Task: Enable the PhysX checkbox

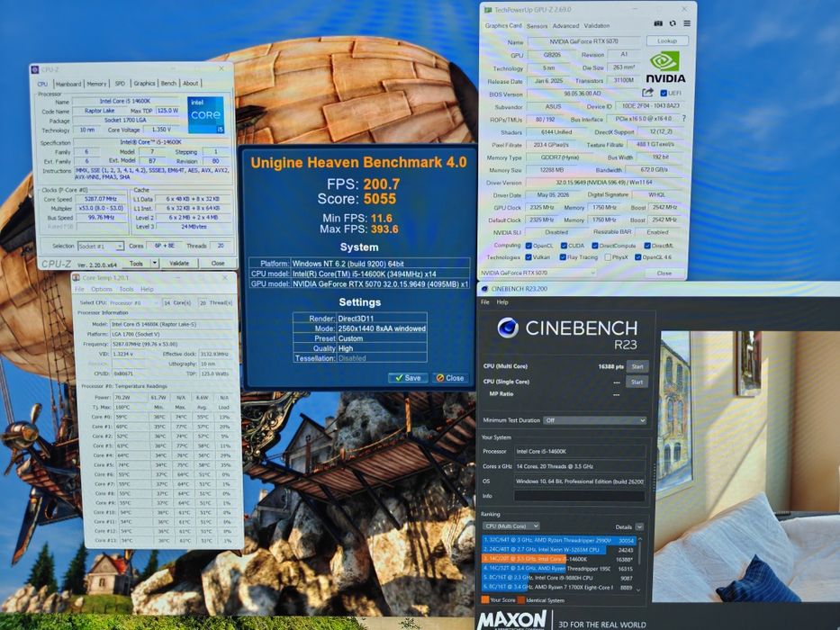Action: pyautogui.click(x=608, y=257)
